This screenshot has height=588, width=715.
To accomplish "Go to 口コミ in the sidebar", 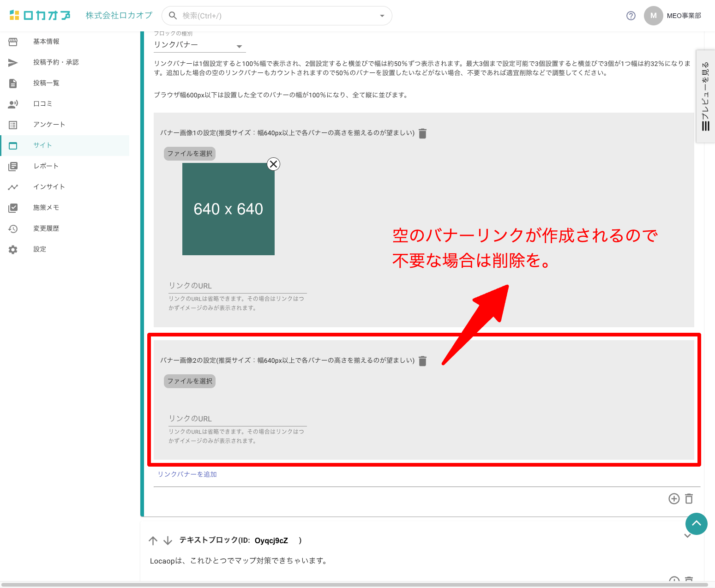I will coord(42,104).
